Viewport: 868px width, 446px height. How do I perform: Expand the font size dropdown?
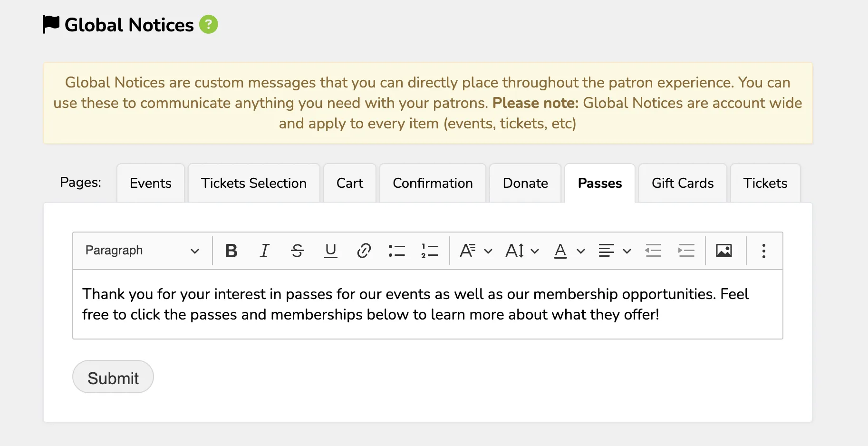(522, 251)
